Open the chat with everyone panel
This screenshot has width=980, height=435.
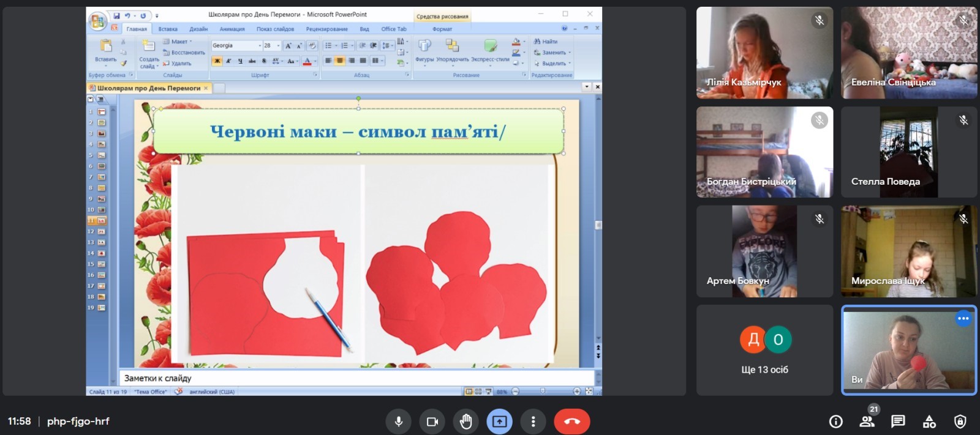(x=898, y=422)
